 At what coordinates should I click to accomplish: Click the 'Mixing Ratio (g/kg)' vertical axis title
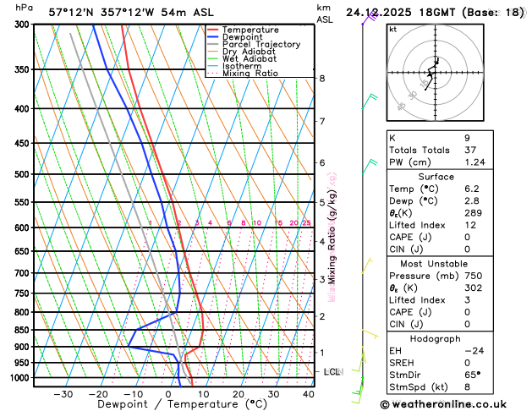(332, 237)
